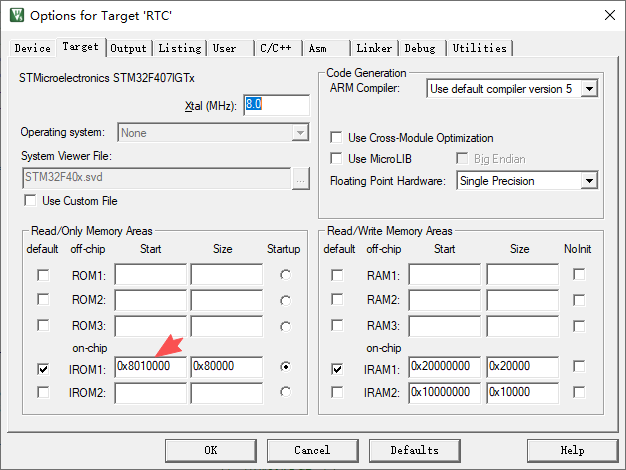The image size is (626, 470).
Task: Toggle the Use MicroLIB checkbox
Action: click(x=336, y=159)
